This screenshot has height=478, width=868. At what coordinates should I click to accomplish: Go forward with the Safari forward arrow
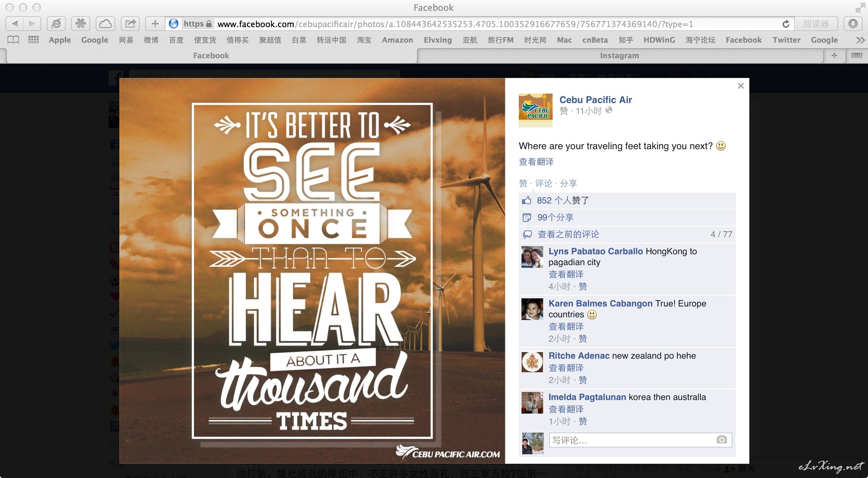[32, 24]
